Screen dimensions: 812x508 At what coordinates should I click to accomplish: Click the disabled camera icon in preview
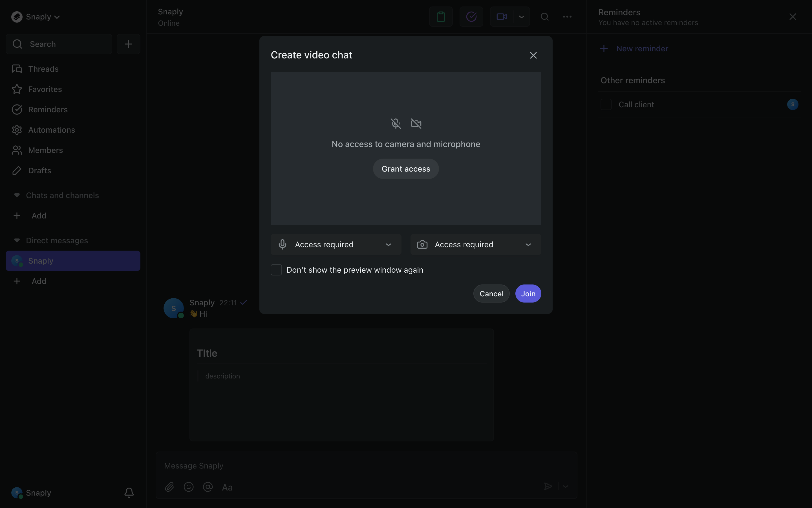(x=416, y=124)
